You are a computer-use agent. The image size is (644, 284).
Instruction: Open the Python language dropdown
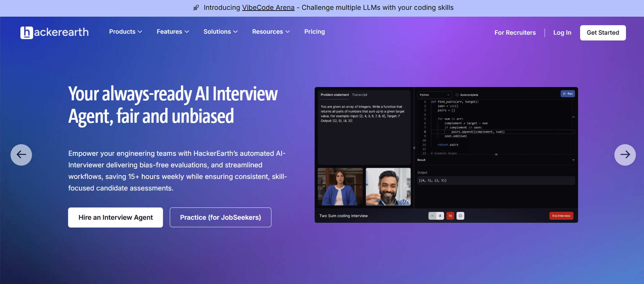coord(435,95)
